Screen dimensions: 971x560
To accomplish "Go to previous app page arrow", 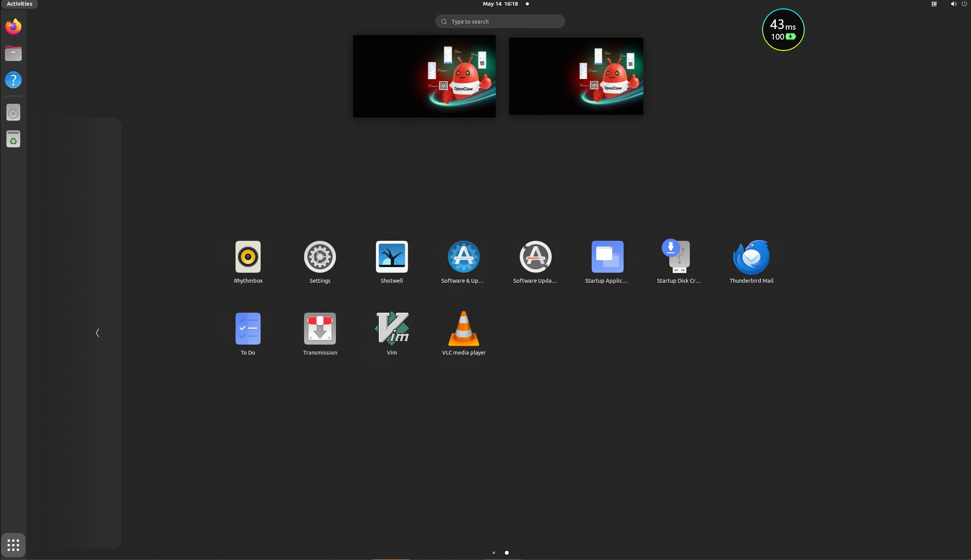I will (x=98, y=333).
